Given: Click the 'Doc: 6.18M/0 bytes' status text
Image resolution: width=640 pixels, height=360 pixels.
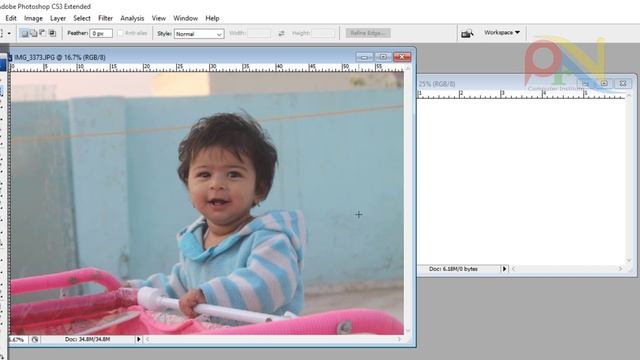Looking at the screenshot, I should [x=453, y=269].
